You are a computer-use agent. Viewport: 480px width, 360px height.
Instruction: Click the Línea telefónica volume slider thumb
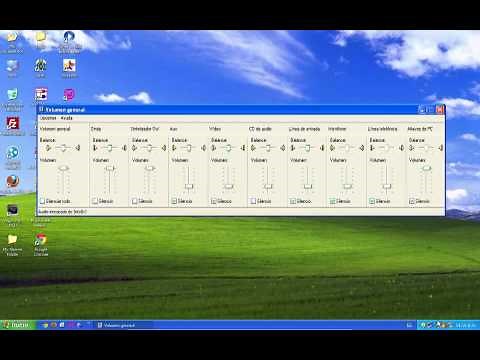387,186
